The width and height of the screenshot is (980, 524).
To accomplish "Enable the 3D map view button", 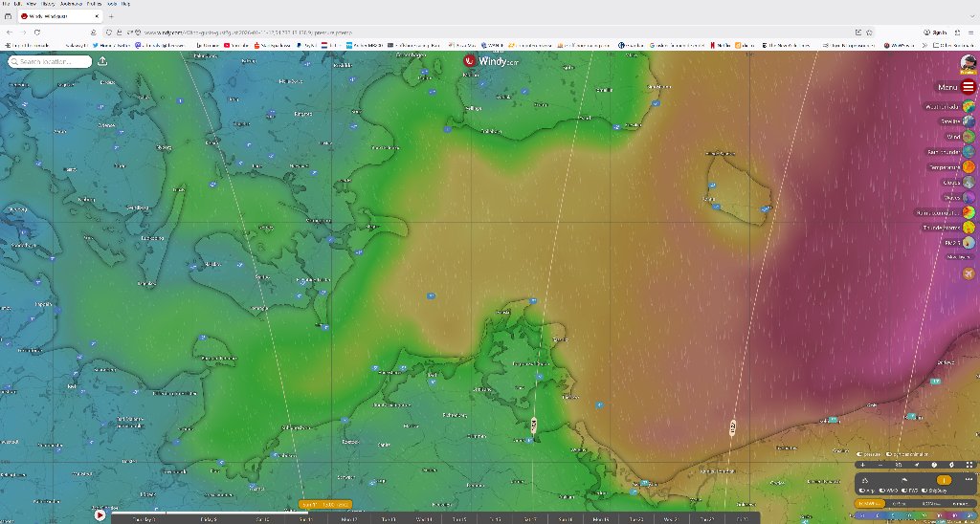I will tap(899, 465).
